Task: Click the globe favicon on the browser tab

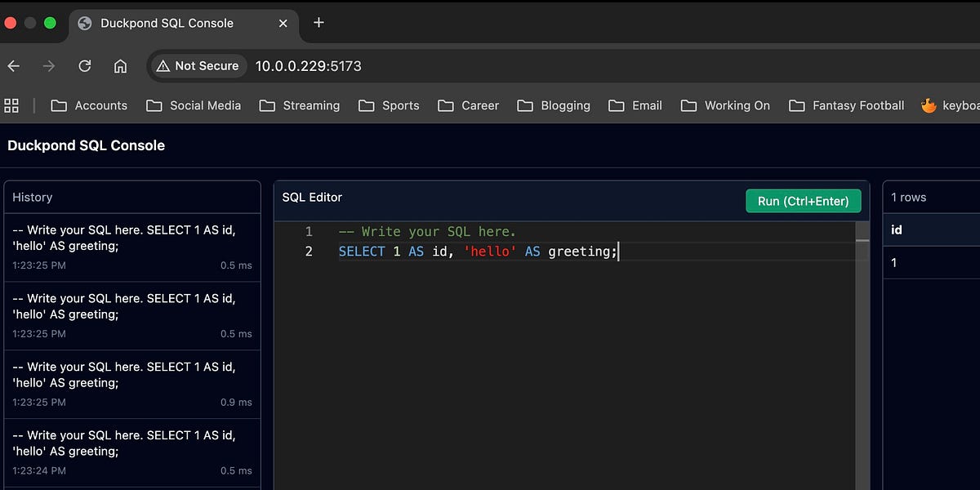Action: coord(83,24)
